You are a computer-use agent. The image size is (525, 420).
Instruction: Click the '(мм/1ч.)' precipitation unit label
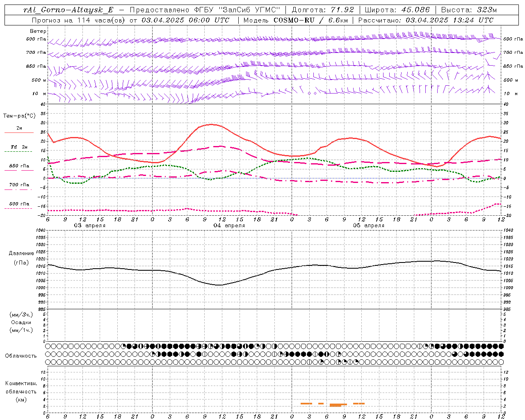click(21, 330)
